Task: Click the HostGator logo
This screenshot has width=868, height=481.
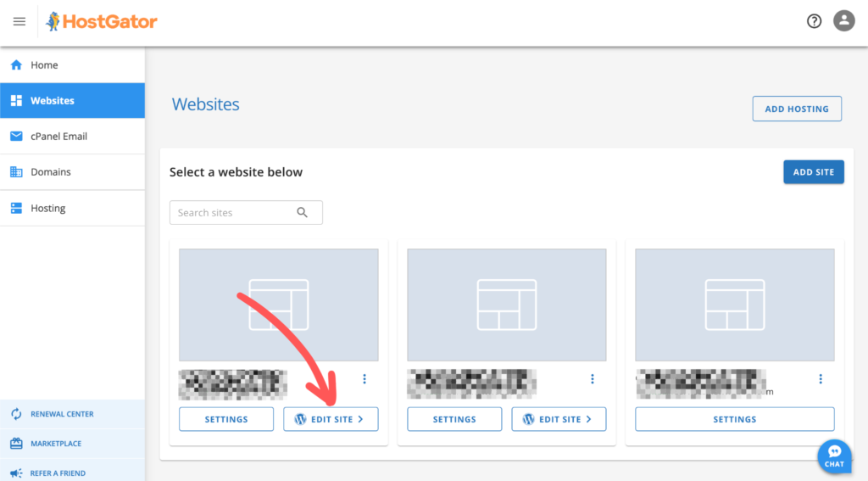Action: (x=102, y=22)
